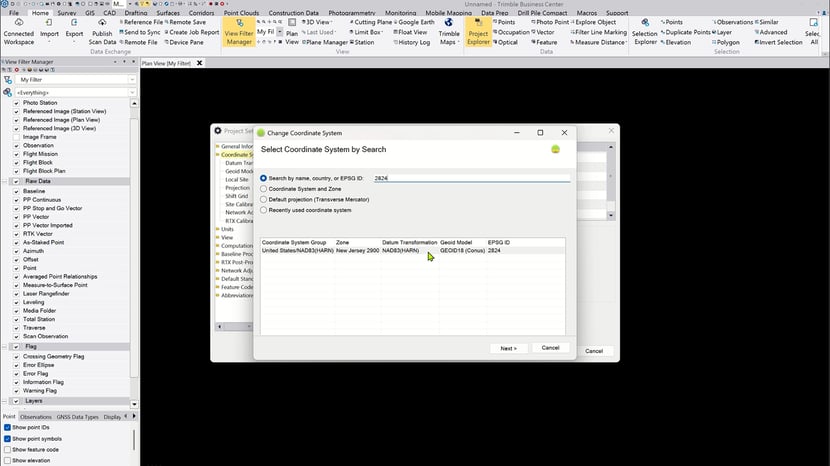Expand the Feature Code node in Project Settings

[x=218, y=287]
